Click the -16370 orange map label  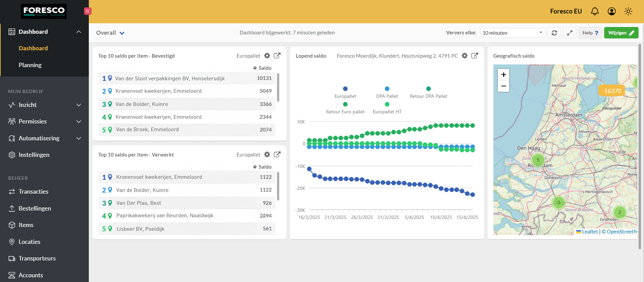pyautogui.click(x=612, y=91)
